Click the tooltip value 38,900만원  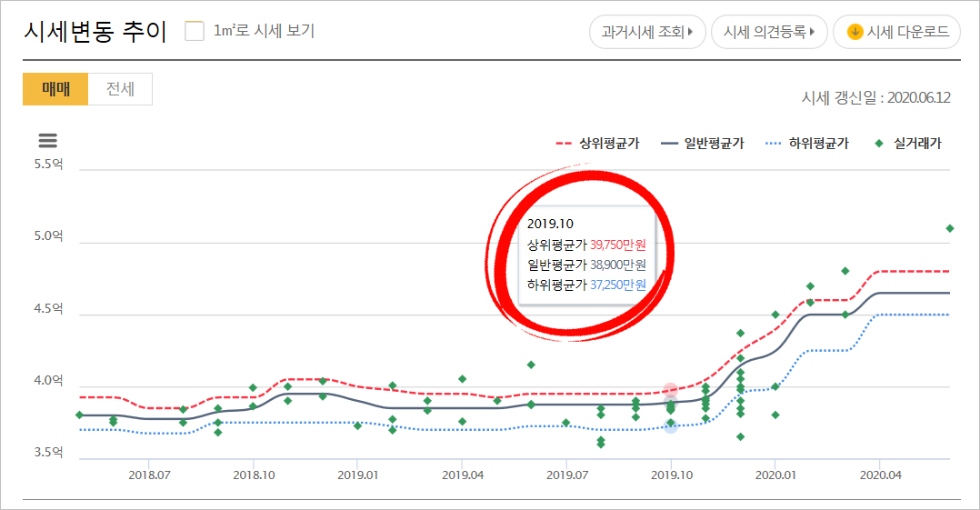click(618, 265)
